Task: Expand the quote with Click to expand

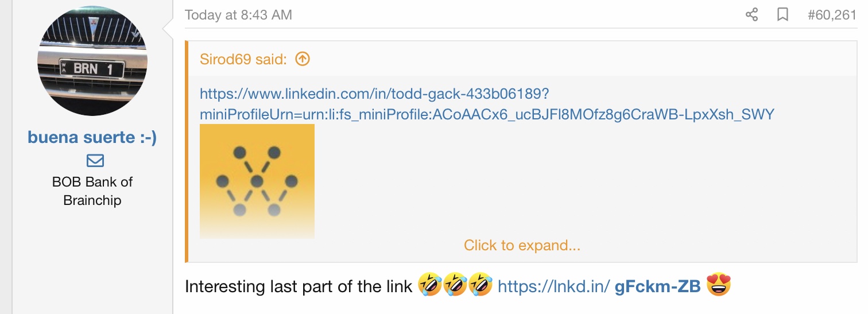Action: 522,246
